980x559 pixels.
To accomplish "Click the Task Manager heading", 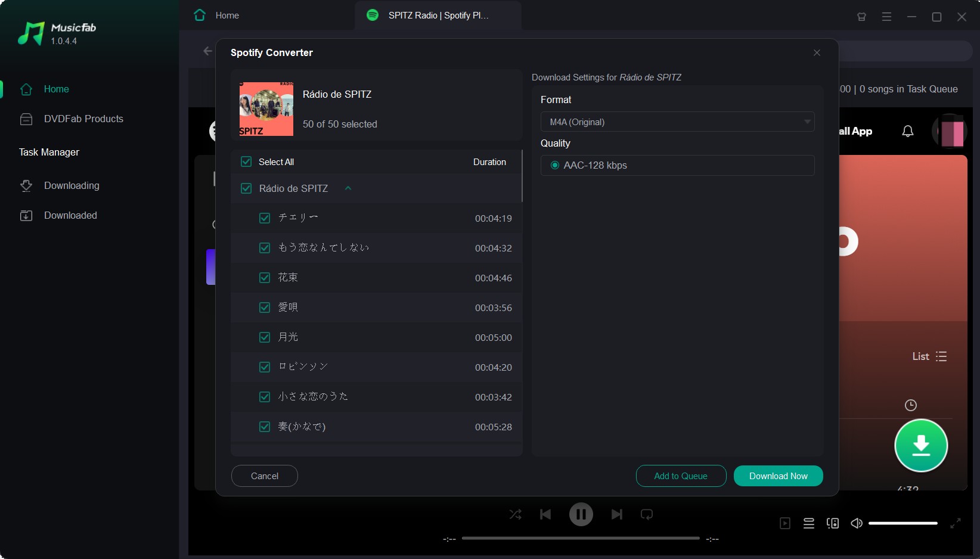I will [x=49, y=152].
